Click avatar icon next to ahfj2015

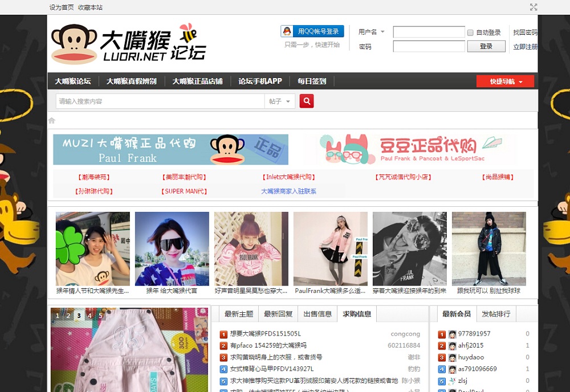point(452,345)
